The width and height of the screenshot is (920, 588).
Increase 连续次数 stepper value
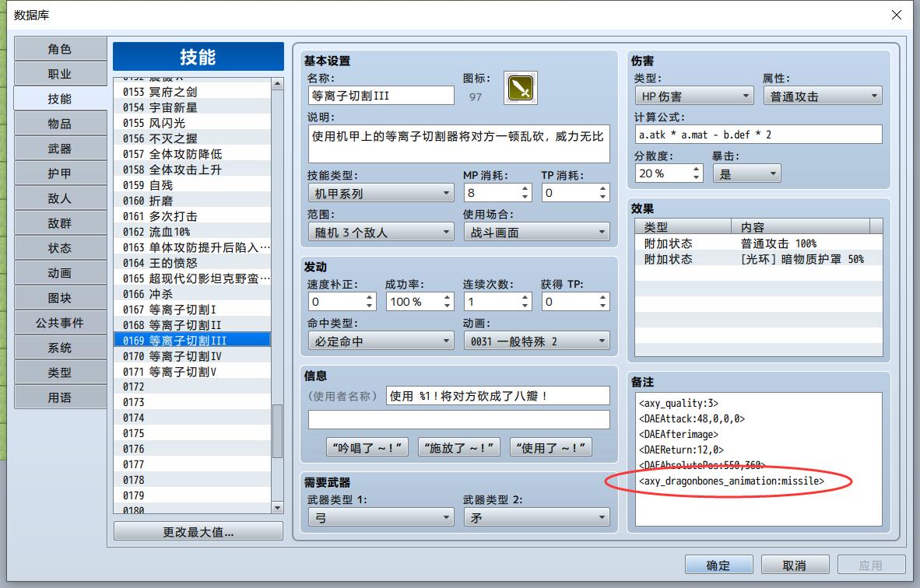coord(525,298)
